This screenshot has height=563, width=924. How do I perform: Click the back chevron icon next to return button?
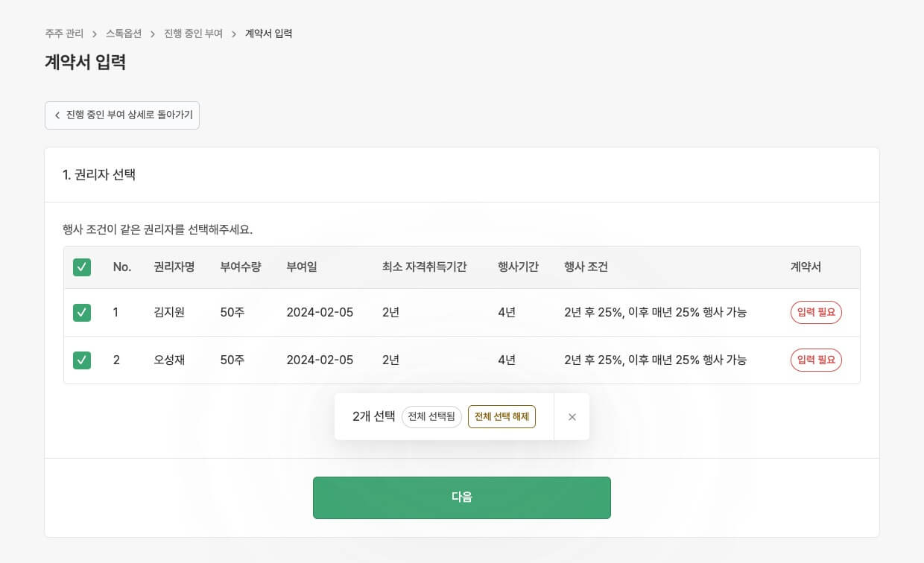58,115
